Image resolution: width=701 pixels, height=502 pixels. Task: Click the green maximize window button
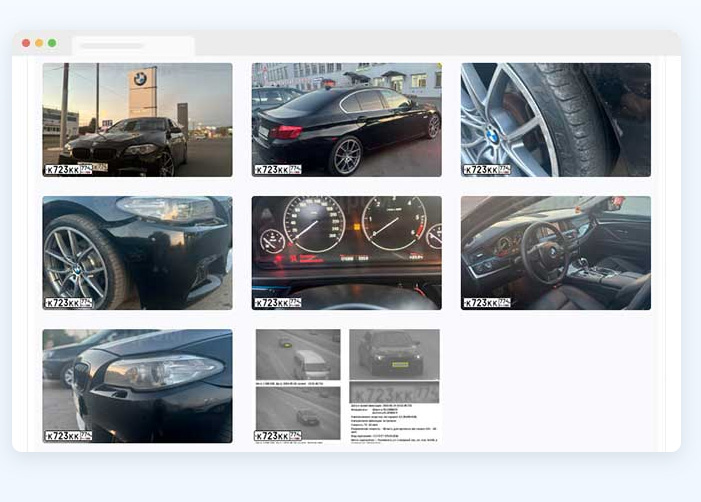(x=52, y=43)
